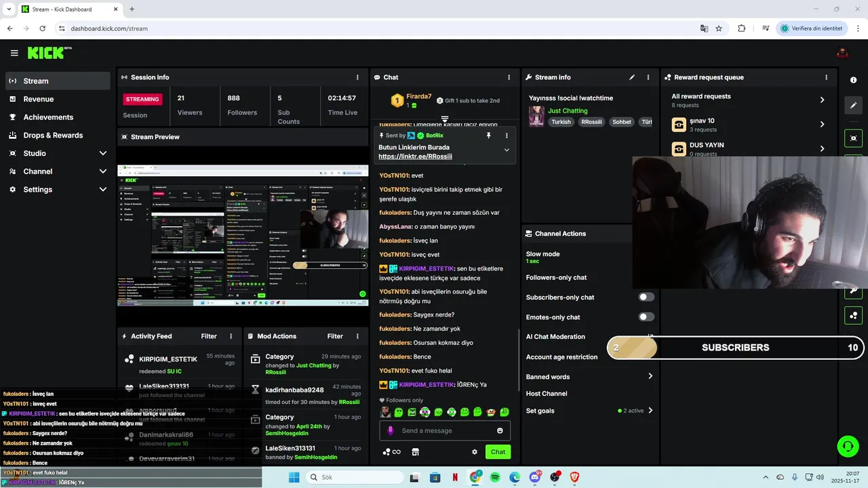Open Chat panel three-dot menu
Viewport: 868px width, 488px height.
click(509, 77)
